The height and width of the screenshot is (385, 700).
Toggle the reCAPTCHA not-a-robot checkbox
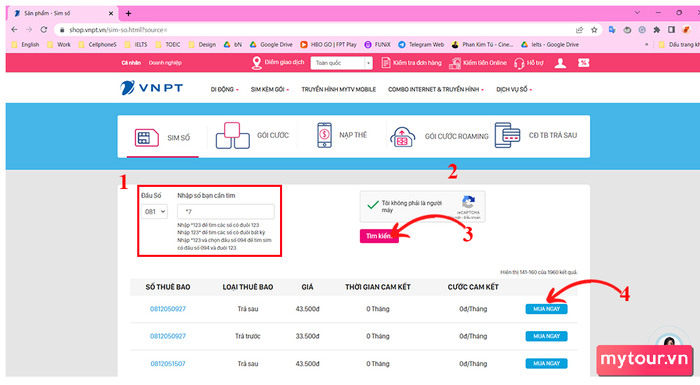(373, 205)
